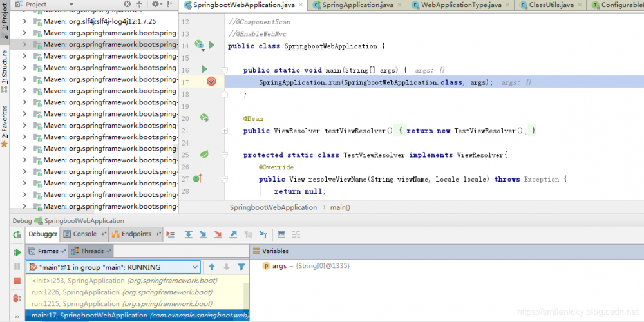Collapse the TestViewResolver class at line 25
The image size is (644, 322).
[225, 155]
